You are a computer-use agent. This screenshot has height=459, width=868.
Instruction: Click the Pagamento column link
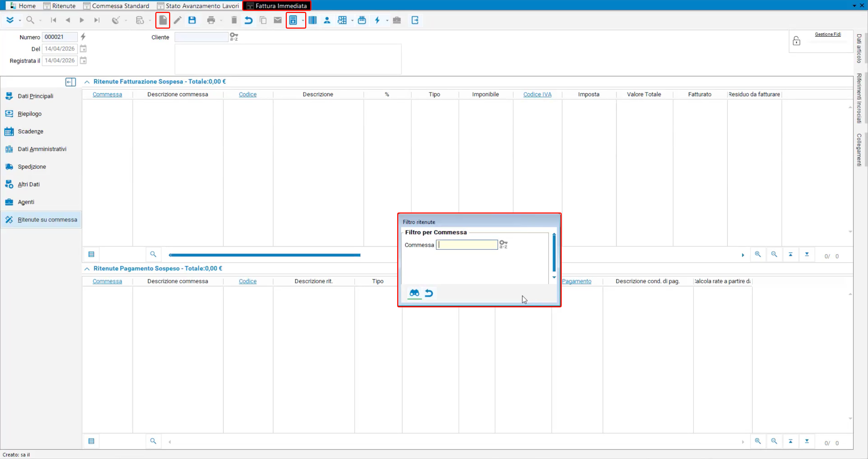(576, 281)
